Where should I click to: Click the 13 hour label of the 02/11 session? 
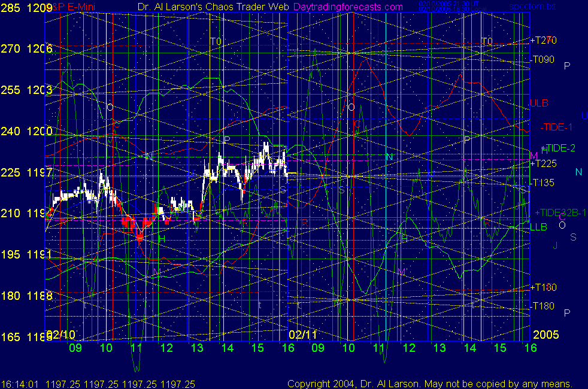pyautogui.click(x=440, y=348)
